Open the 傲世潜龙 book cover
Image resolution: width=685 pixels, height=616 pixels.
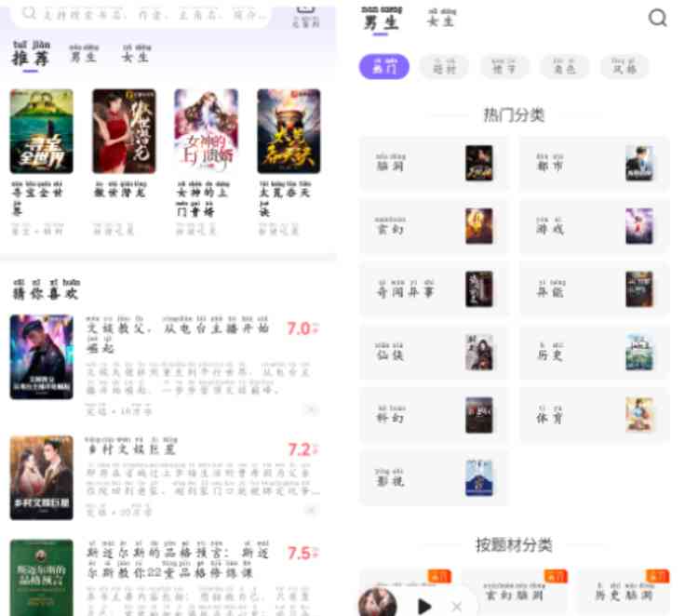(124, 131)
